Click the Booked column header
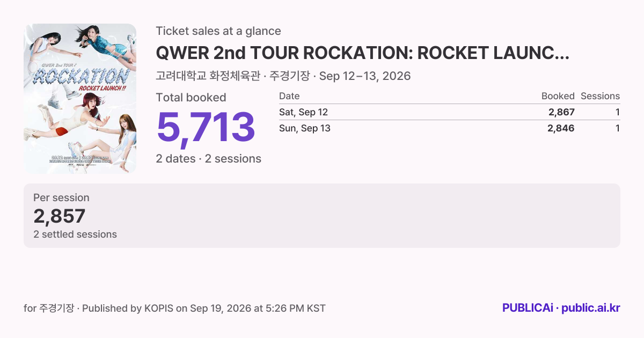The height and width of the screenshot is (338, 644). [x=558, y=96]
